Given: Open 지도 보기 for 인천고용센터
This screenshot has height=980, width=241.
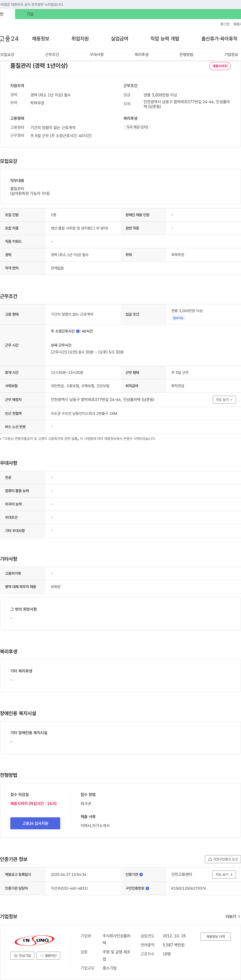Looking at the screenshot, I should [x=224, y=874].
